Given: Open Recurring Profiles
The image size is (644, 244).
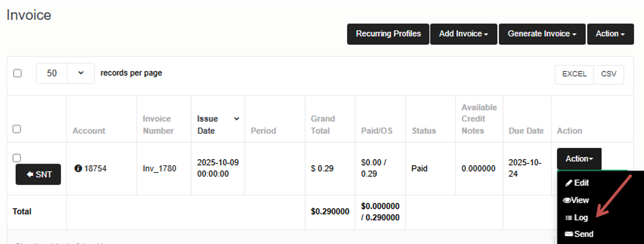Looking at the screenshot, I should coord(388,34).
